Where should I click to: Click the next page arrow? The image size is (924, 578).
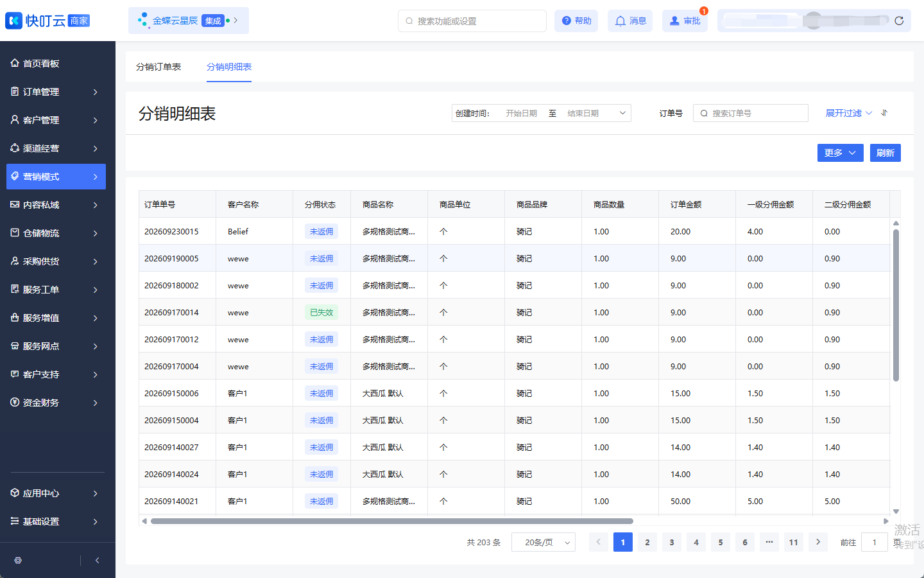click(818, 542)
